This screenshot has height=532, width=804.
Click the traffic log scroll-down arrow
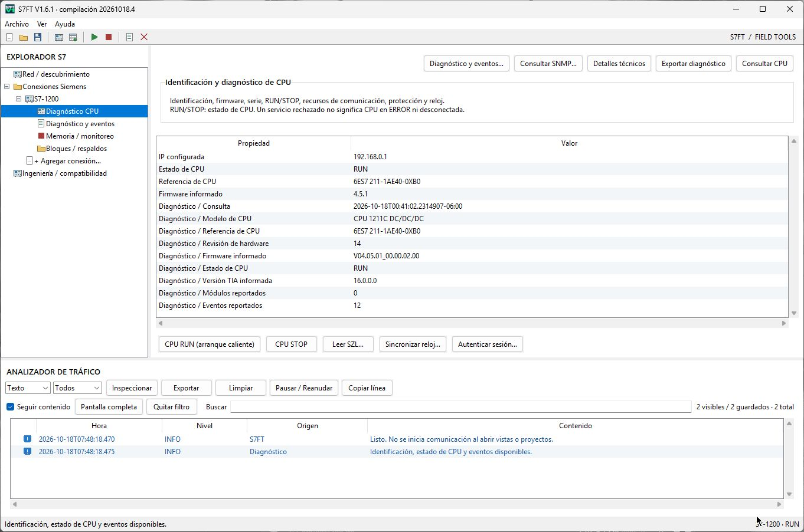(789, 494)
